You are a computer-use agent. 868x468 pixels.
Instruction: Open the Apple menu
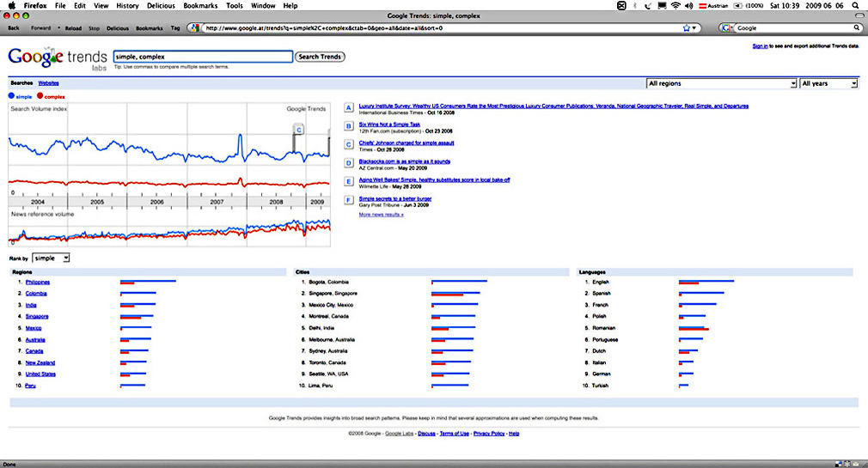pos(12,5)
